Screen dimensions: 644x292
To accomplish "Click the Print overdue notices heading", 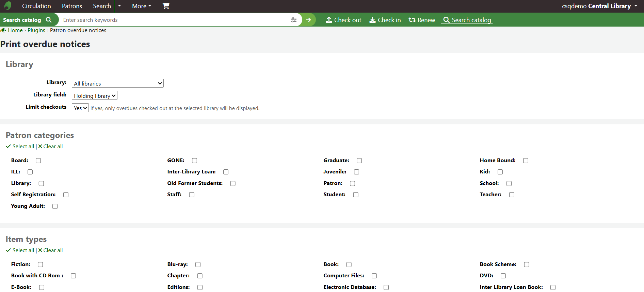I will (45, 44).
